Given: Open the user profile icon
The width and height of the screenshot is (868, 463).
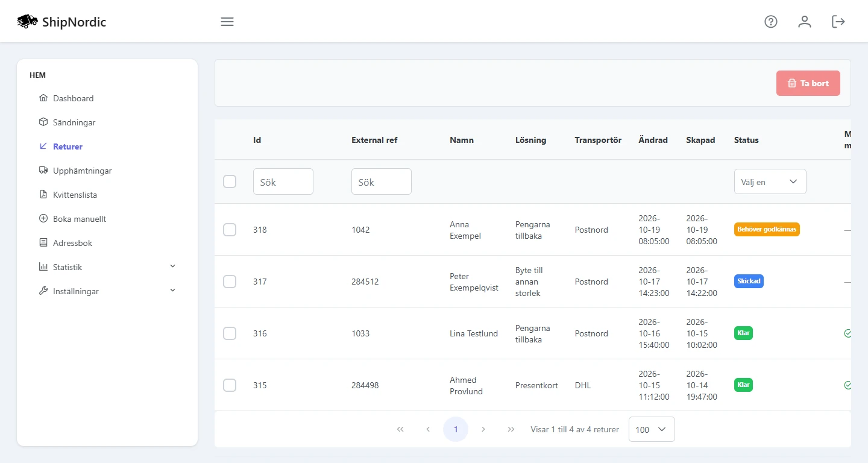Looking at the screenshot, I should pyautogui.click(x=805, y=22).
